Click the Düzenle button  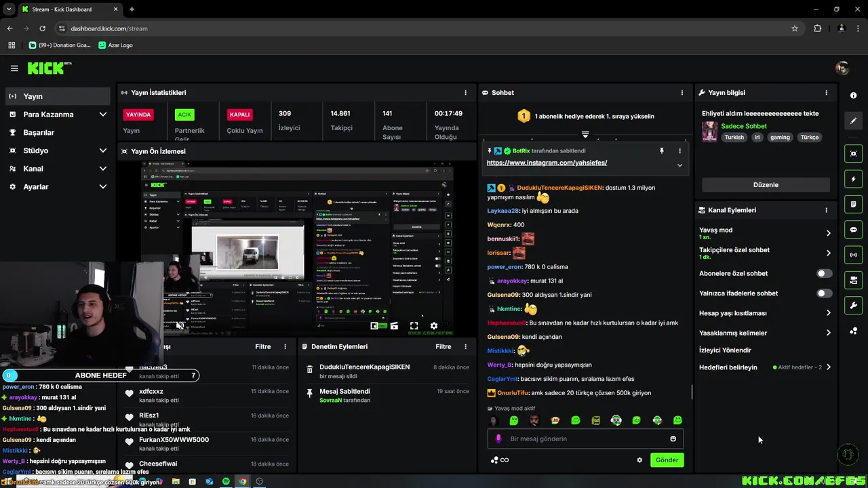[x=766, y=185]
